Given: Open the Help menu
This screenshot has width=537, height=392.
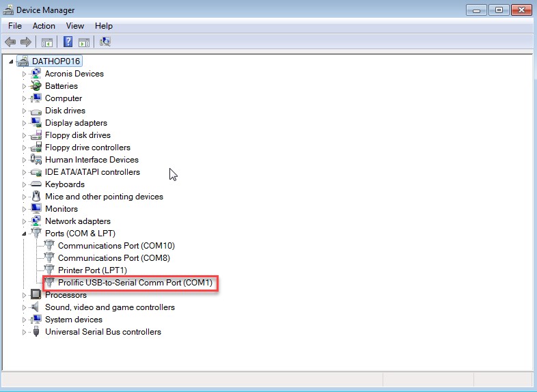Looking at the screenshot, I should click(104, 26).
